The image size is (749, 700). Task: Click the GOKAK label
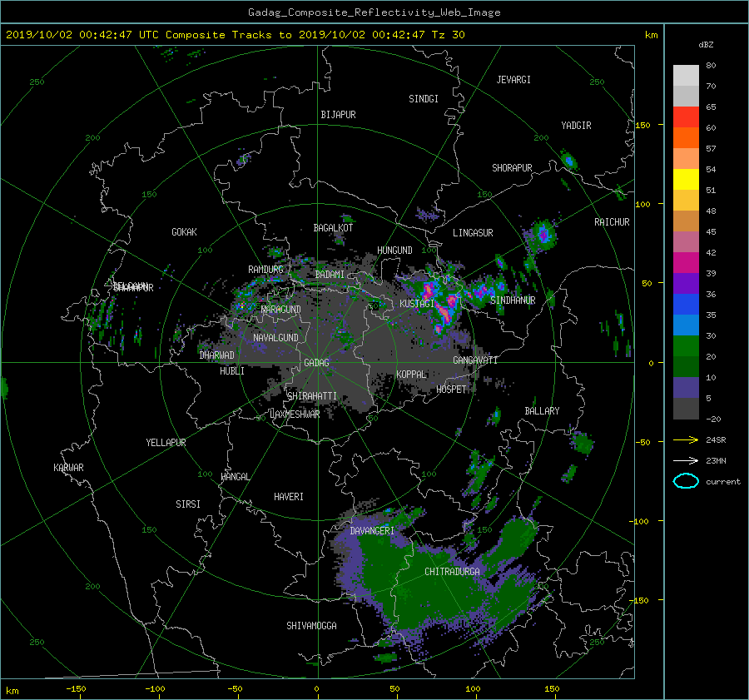[184, 232]
